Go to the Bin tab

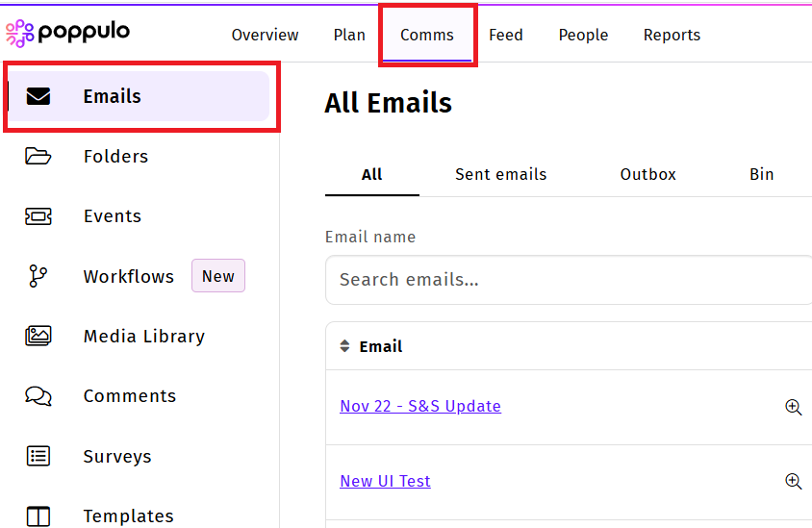[761, 174]
